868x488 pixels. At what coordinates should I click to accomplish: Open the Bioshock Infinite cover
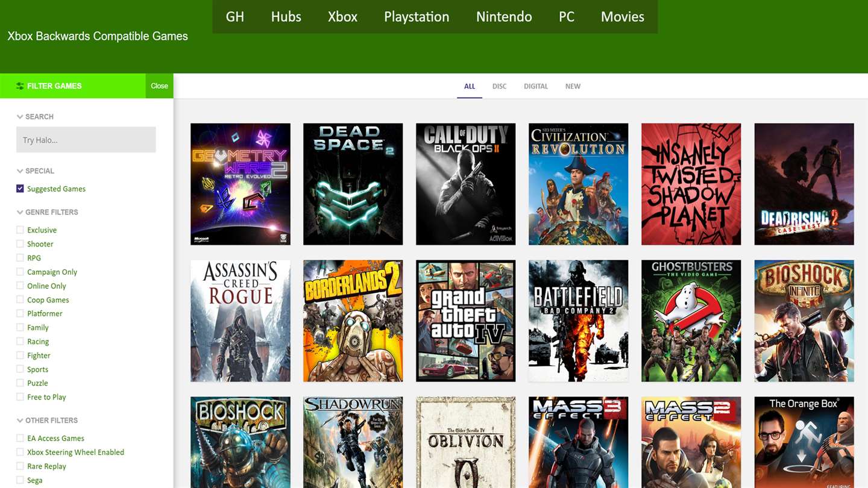(804, 321)
